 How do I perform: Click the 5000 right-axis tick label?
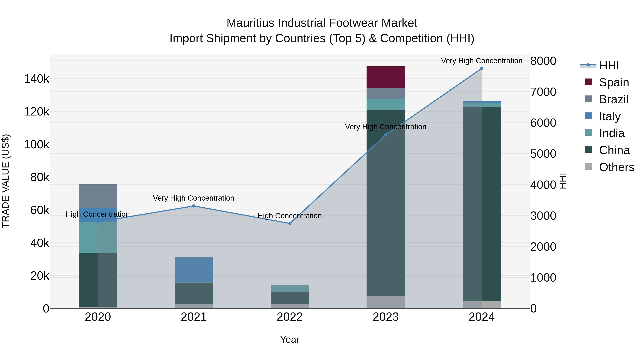[x=543, y=154]
